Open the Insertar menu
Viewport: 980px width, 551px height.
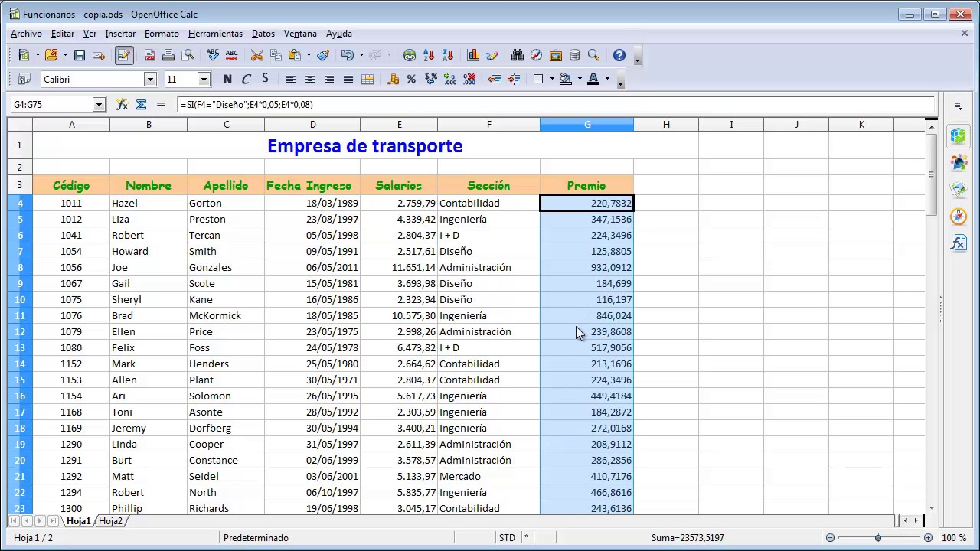click(x=120, y=34)
